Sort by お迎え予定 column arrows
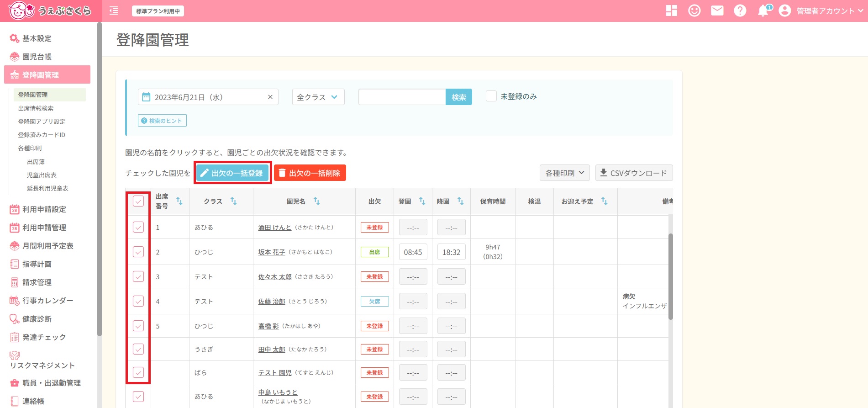This screenshot has height=408, width=868. pos(604,201)
